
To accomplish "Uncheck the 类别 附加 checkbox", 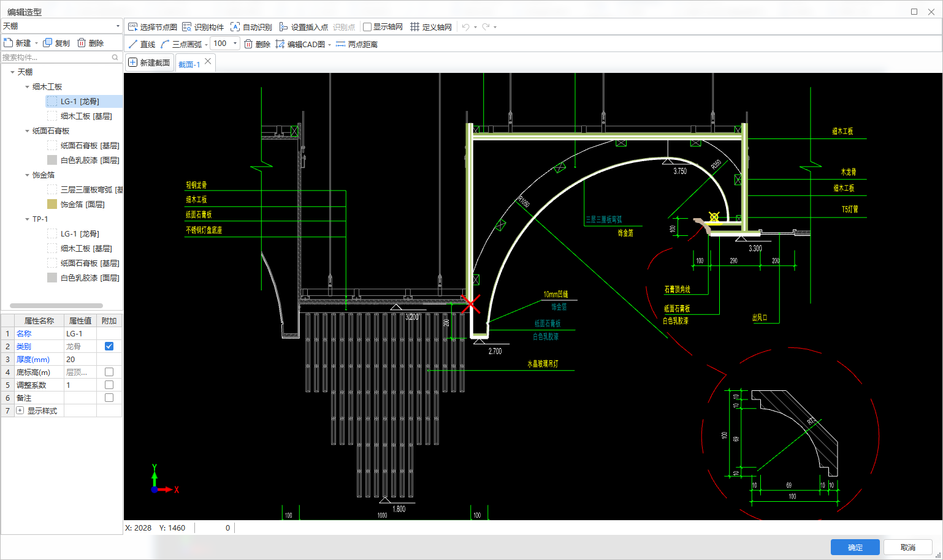I will (109, 346).
